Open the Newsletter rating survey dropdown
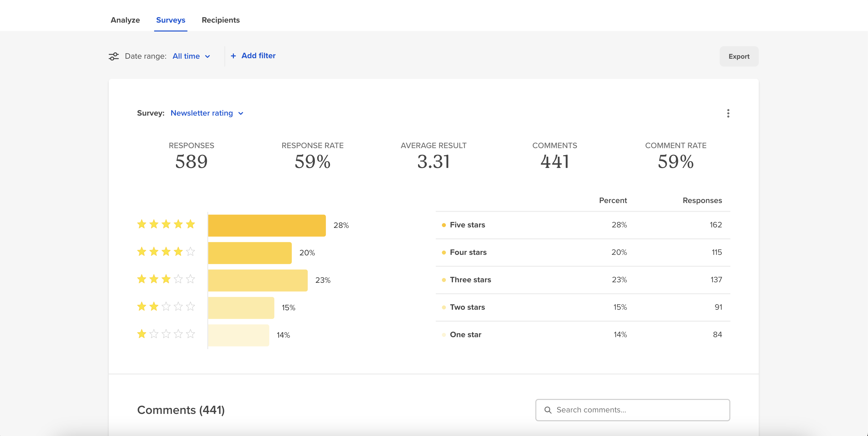This screenshot has width=868, height=436. [x=207, y=113]
